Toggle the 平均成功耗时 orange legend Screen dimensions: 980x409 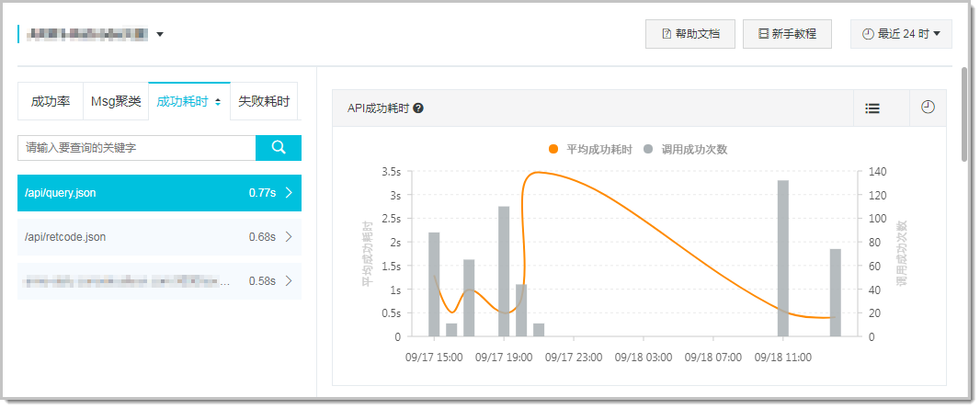coord(590,149)
